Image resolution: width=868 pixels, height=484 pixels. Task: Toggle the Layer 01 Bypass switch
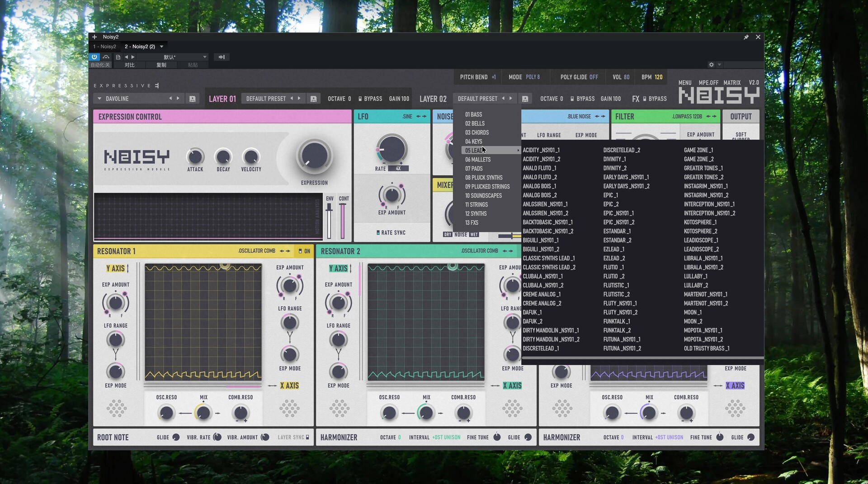pyautogui.click(x=360, y=99)
